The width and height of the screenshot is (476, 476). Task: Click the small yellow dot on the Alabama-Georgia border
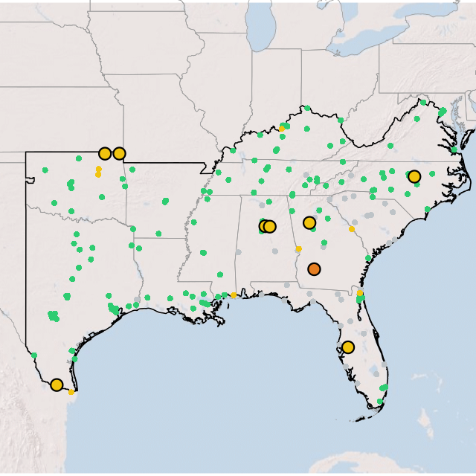coord(299,249)
